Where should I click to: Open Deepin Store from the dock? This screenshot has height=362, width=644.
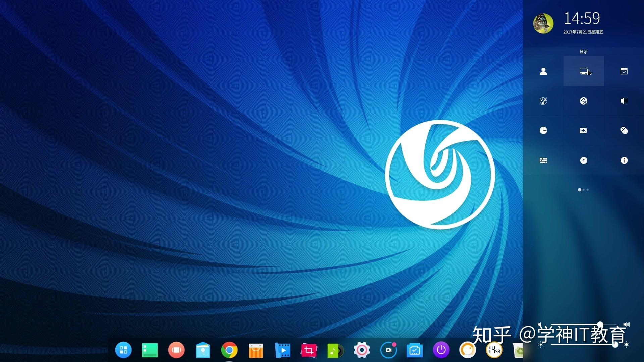[x=256, y=350]
